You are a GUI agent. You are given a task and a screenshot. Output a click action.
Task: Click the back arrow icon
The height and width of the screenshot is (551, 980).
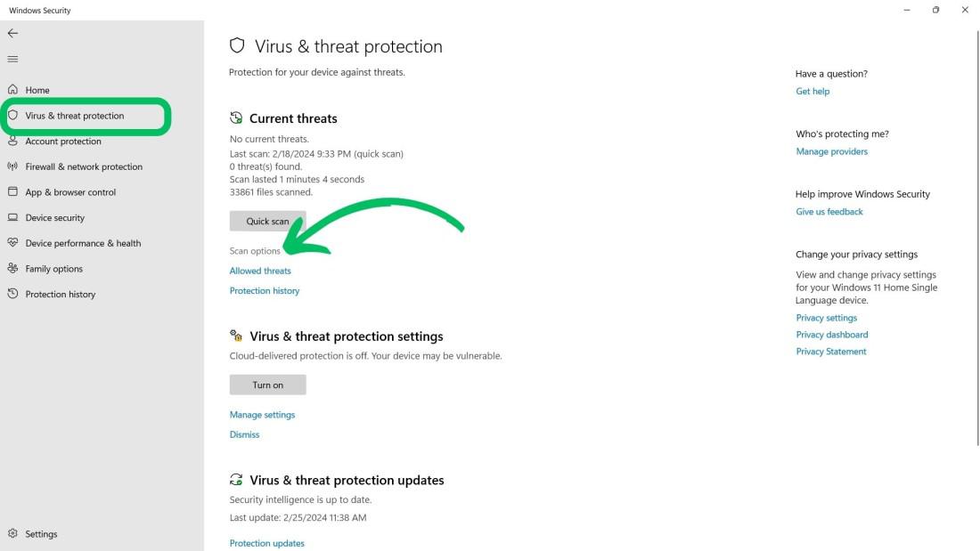(x=12, y=33)
